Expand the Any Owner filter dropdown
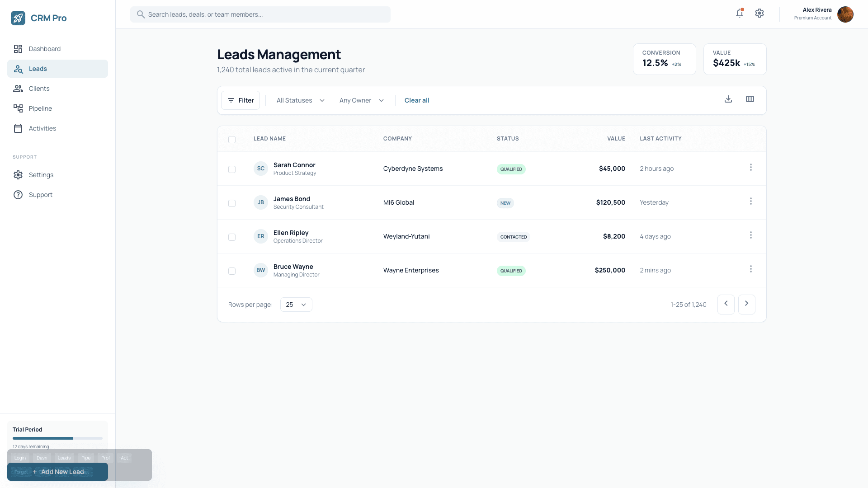This screenshot has height=488, width=868. pos(361,100)
